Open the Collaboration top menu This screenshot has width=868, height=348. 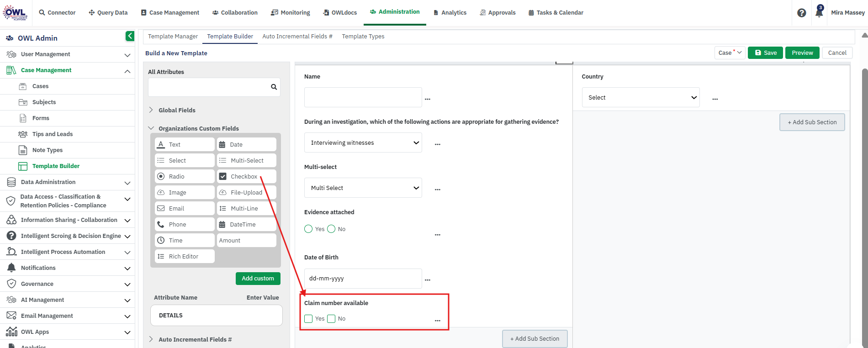[x=235, y=13]
